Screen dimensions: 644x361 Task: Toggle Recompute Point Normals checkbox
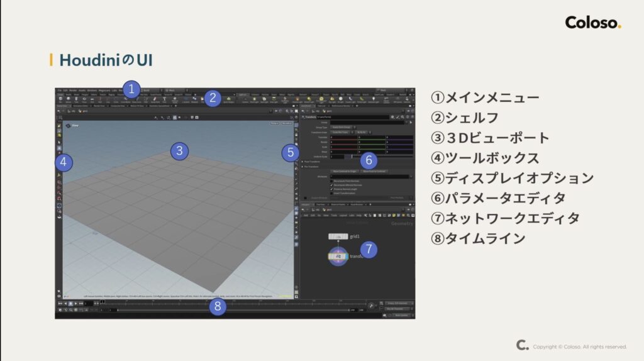coord(332,181)
